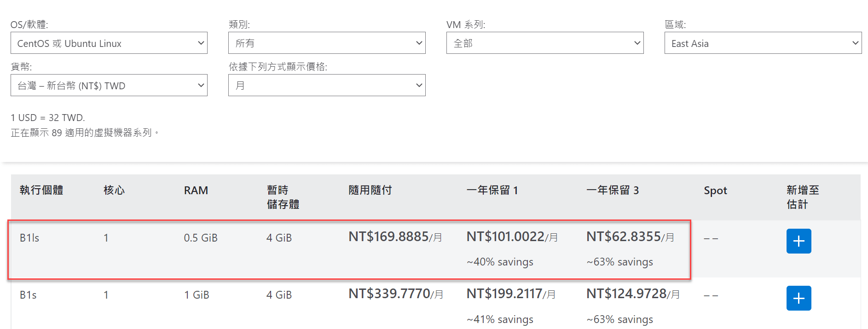
Task: Click B1ls ~63% savings text
Action: [x=619, y=262]
